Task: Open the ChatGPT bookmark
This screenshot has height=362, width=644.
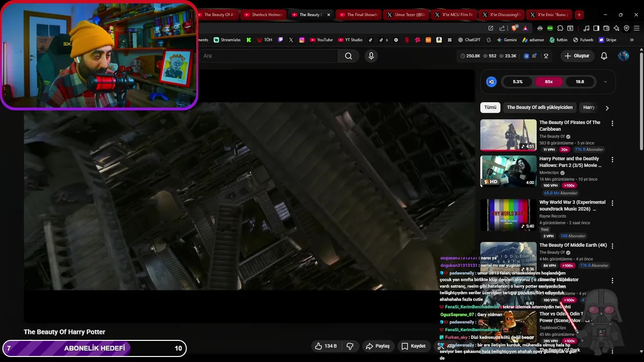Action: (469, 40)
